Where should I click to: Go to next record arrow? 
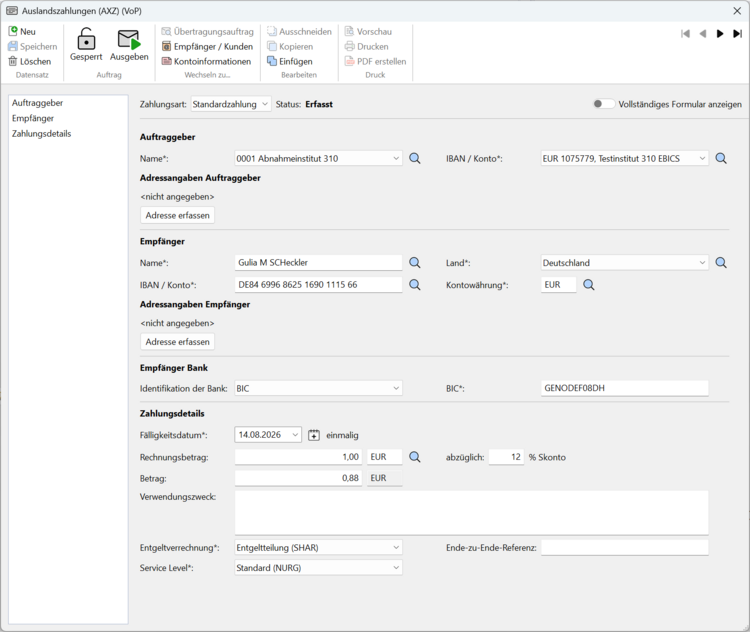[719, 33]
